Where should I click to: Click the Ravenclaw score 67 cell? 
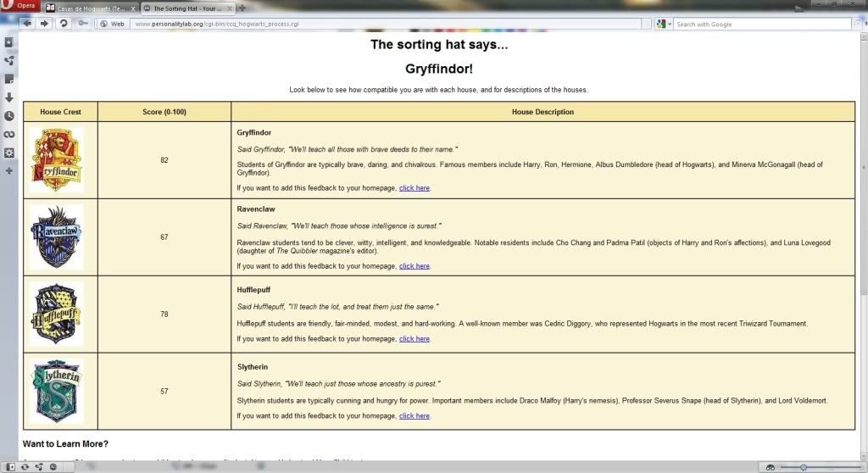pyautogui.click(x=164, y=237)
